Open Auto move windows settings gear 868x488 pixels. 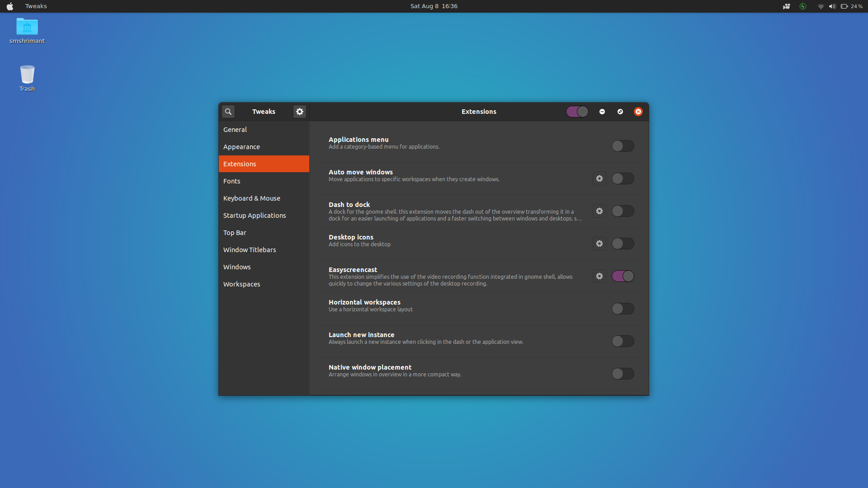pos(599,178)
